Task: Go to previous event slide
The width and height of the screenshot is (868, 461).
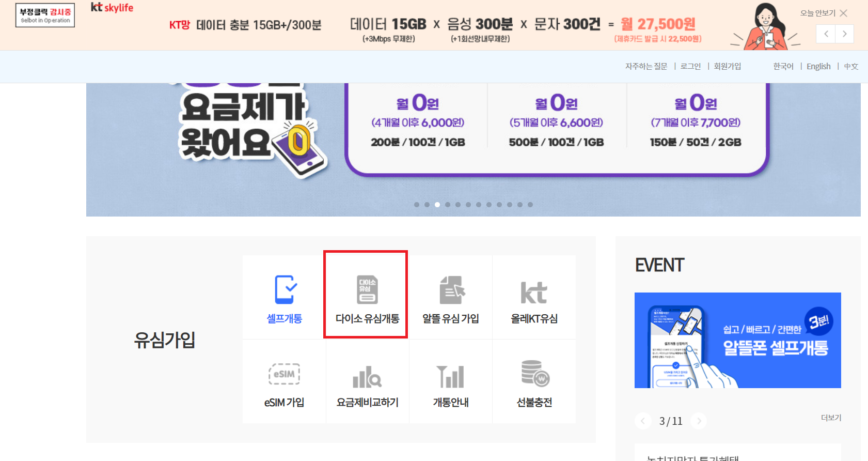Action: 643,421
